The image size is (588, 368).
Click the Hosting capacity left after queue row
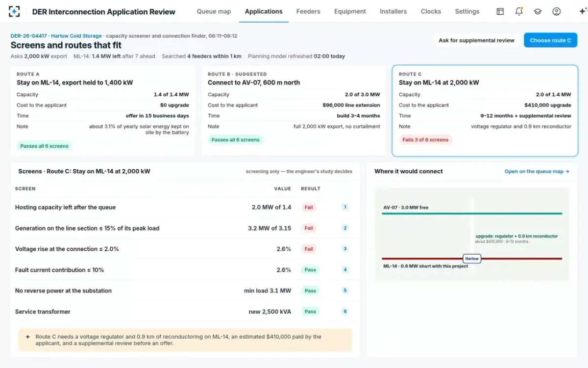pos(185,207)
